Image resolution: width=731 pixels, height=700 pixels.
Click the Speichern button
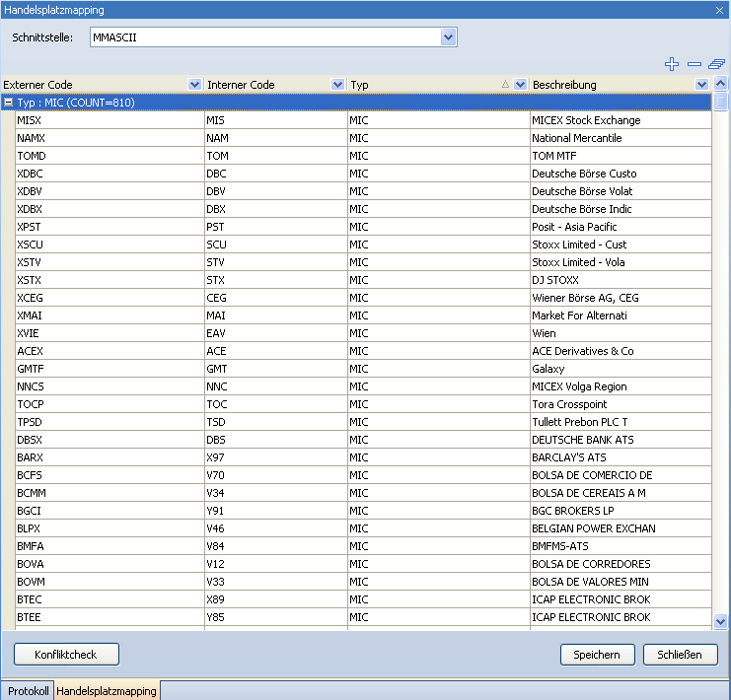597,655
